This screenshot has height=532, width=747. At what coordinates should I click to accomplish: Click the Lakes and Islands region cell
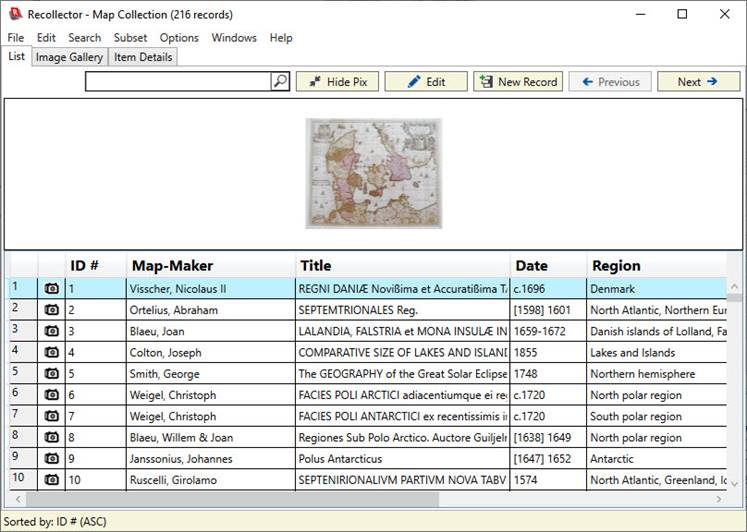[657, 352]
